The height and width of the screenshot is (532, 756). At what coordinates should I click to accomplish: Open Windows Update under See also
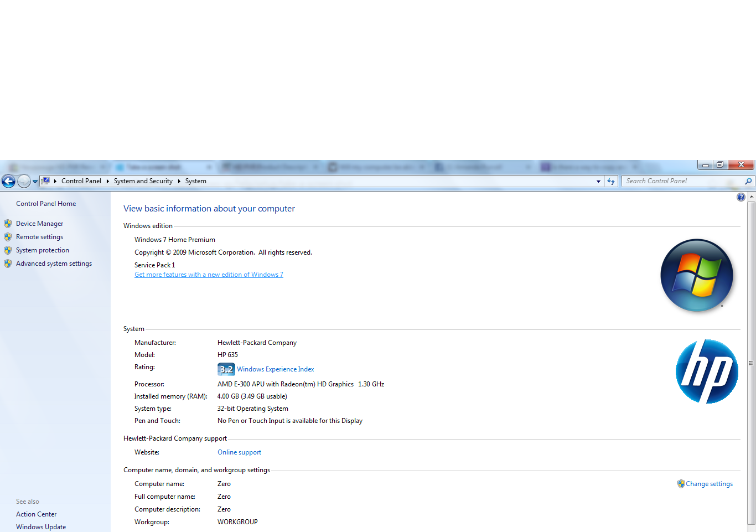pyautogui.click(x=41, y=527)
